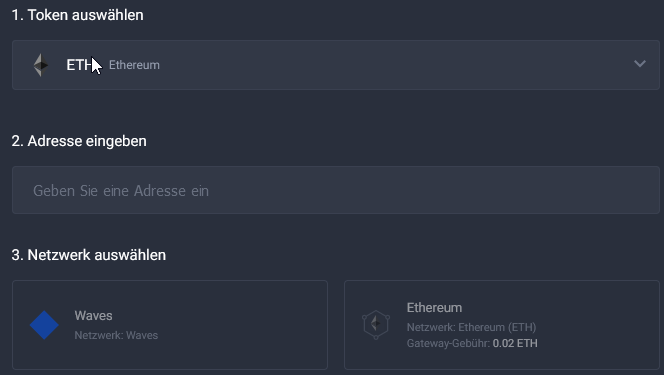The width and height of the screenshot is (664, 375).
Task: Click empty area inside the token selector box
Action: point(394,65)
